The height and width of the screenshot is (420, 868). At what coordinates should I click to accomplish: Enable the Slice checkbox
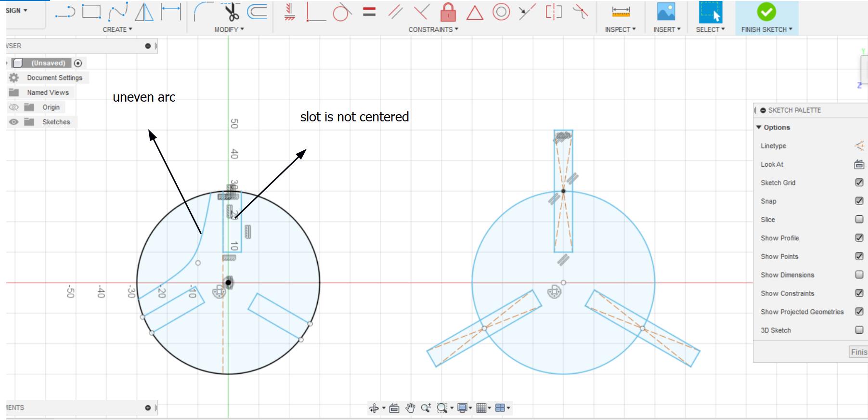(x=859, y=219)
